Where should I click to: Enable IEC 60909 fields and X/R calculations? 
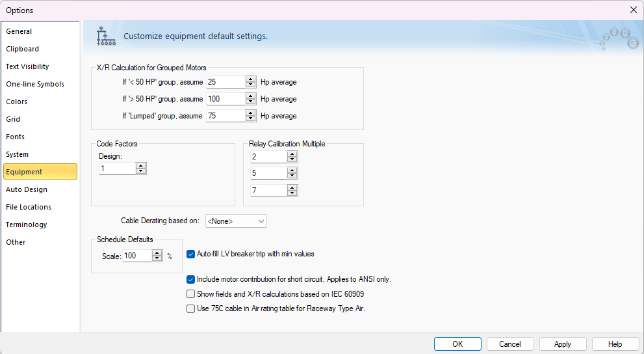point(191,294)
